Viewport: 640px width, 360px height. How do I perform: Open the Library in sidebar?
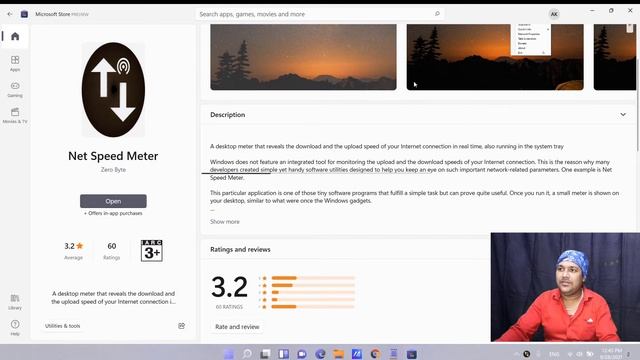pyautogui.click(x=15, y=302)
